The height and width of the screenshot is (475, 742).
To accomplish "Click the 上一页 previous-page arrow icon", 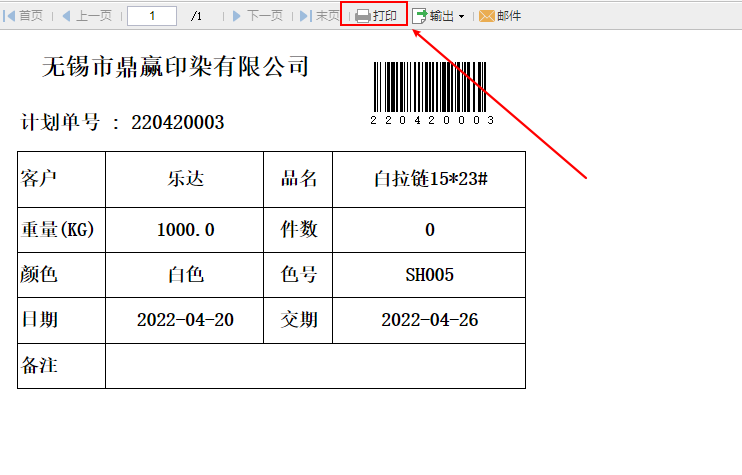I will [67, 16].
